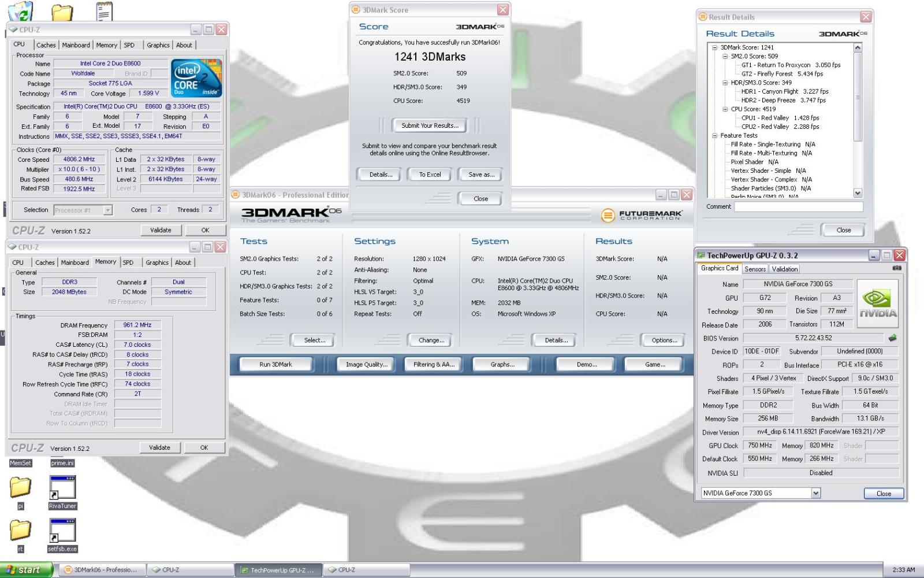This screenshot has height=578, width=924.
Task: Click Change... under Settings
Action: 431,340
